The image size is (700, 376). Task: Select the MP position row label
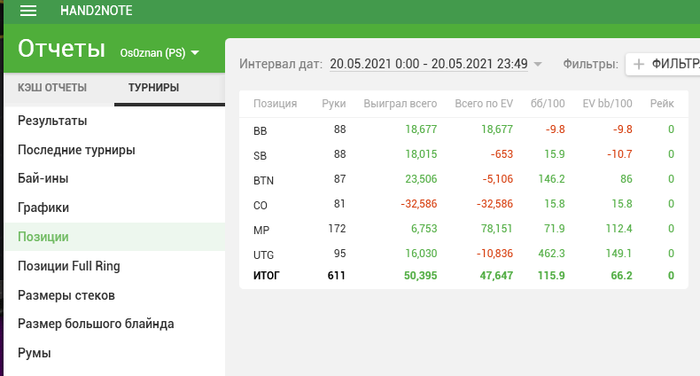pos(261,230)
